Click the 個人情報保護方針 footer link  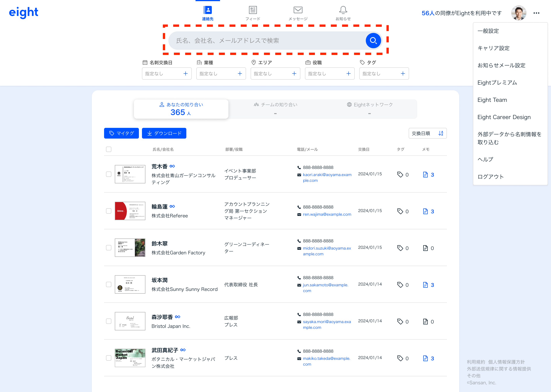click(x=506, y=362)
